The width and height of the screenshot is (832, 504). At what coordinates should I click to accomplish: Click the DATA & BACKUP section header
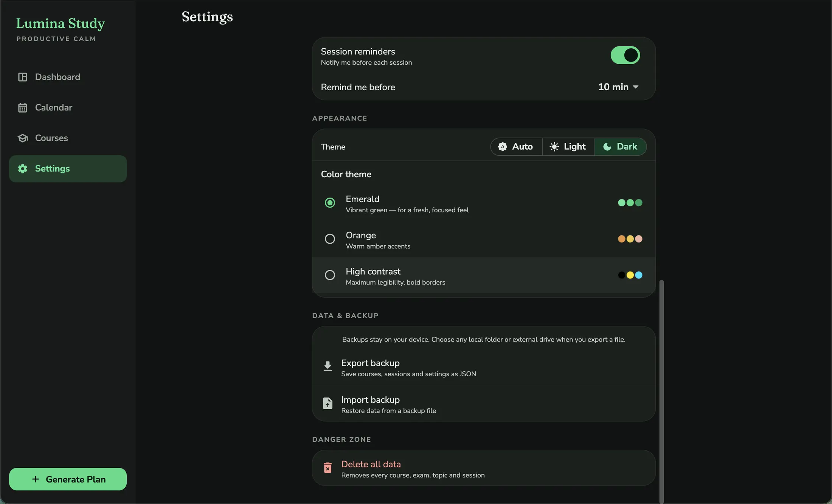pos(345,316)
